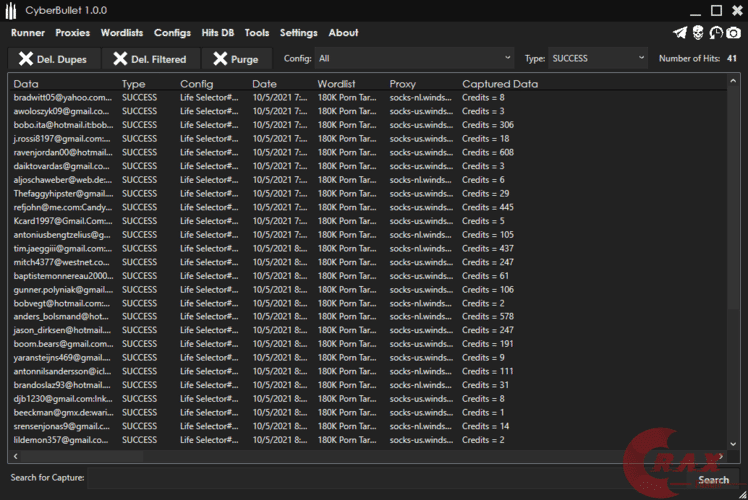Select the row with Credits = 31
Screen dimensions: 748x500
point(367,385)
